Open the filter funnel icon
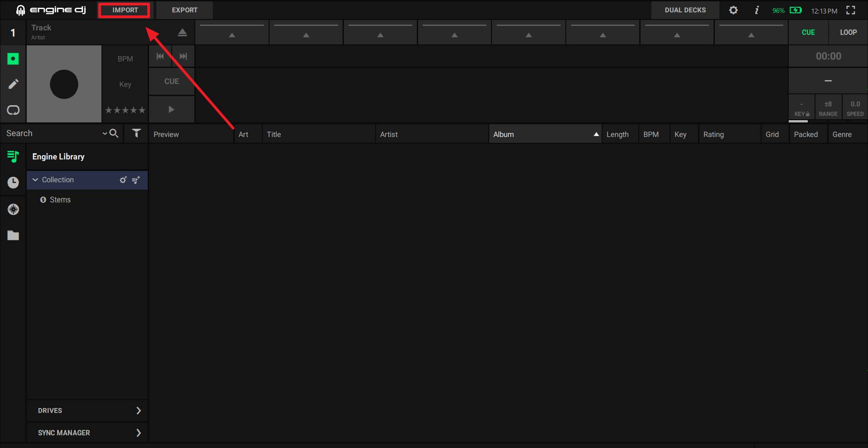Image resolution: width=868 pixels, height=448 pixels. pyautogui.click(x=136, y=133)
